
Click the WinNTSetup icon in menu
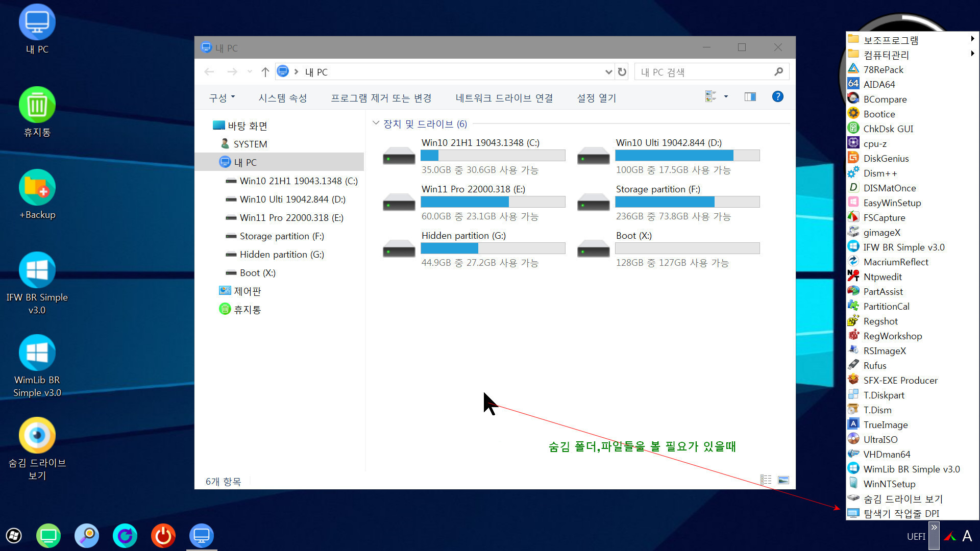[853, 484]
